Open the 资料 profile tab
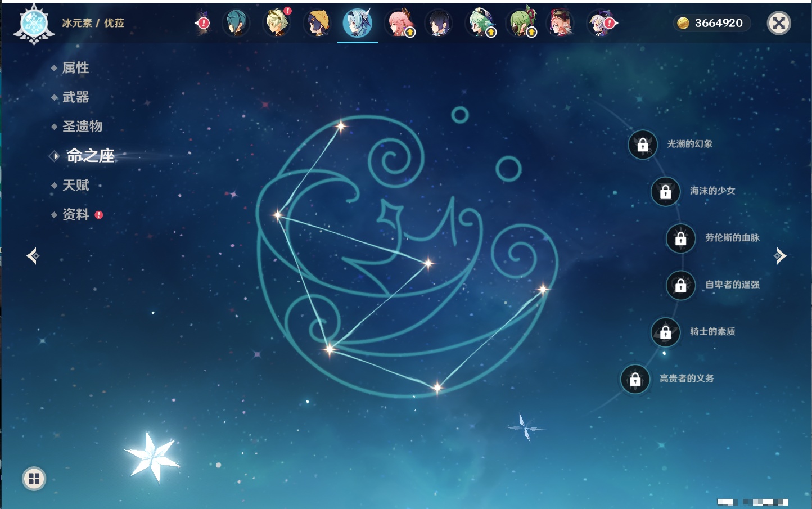 click(x=75, y=214)
